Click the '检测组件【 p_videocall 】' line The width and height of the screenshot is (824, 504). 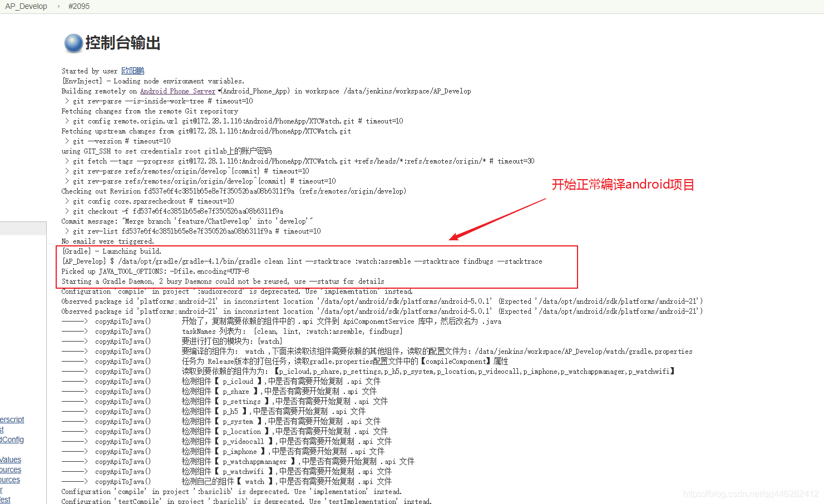[x=227, y=442]
